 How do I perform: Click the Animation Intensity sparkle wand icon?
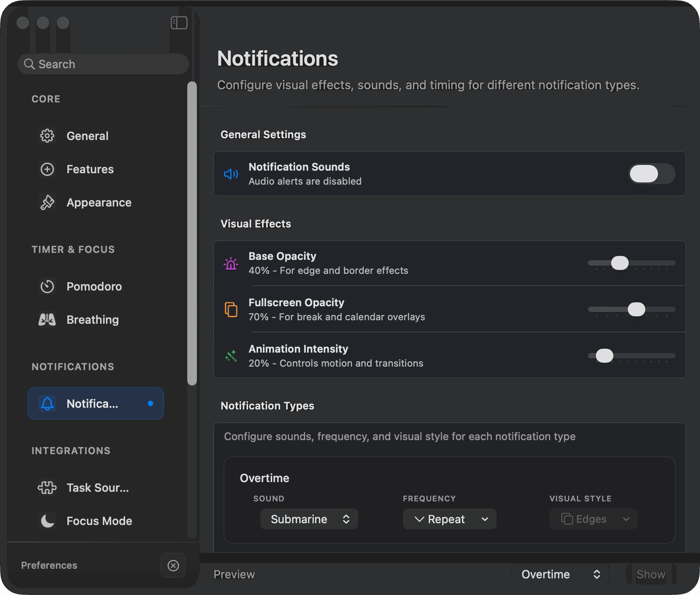click(231, 356)
